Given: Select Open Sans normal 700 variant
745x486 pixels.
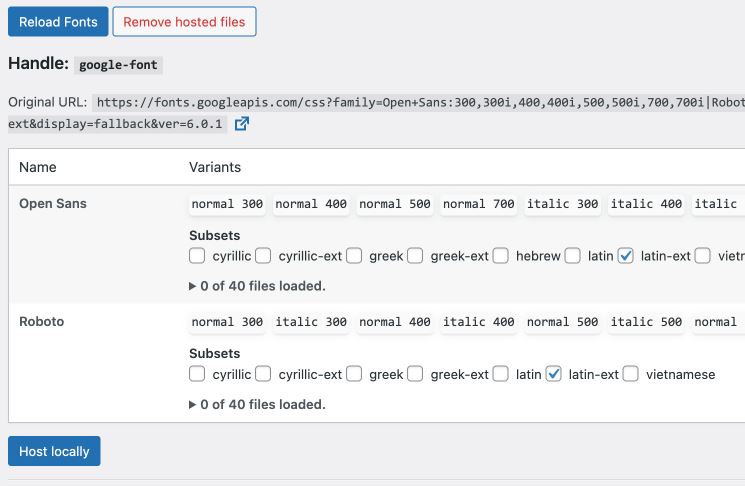Looking at the screenshot, I should 478,204.
